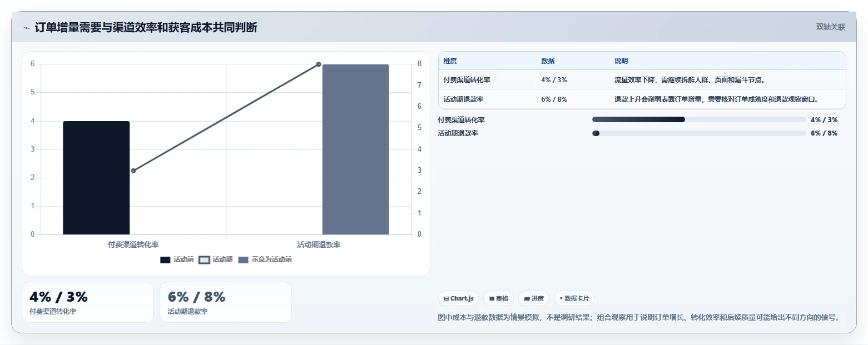This screenshot has height=345, width=868.
Task: Select the Chart.js tag chip
Action: 458,298
